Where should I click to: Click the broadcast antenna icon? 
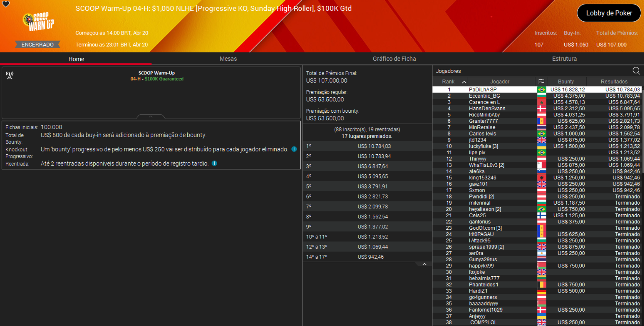(9, 75)
